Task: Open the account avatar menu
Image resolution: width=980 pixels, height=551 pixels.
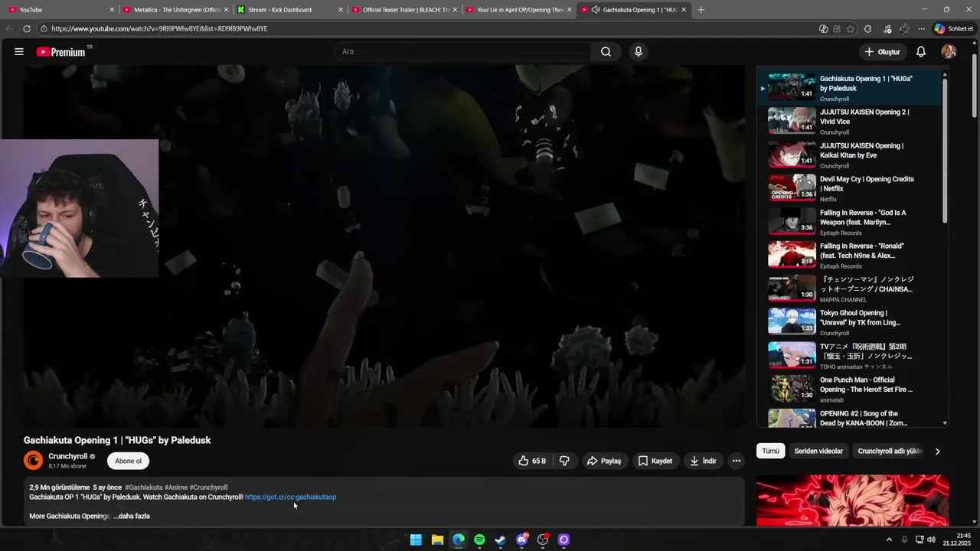Action: (949, 52)
